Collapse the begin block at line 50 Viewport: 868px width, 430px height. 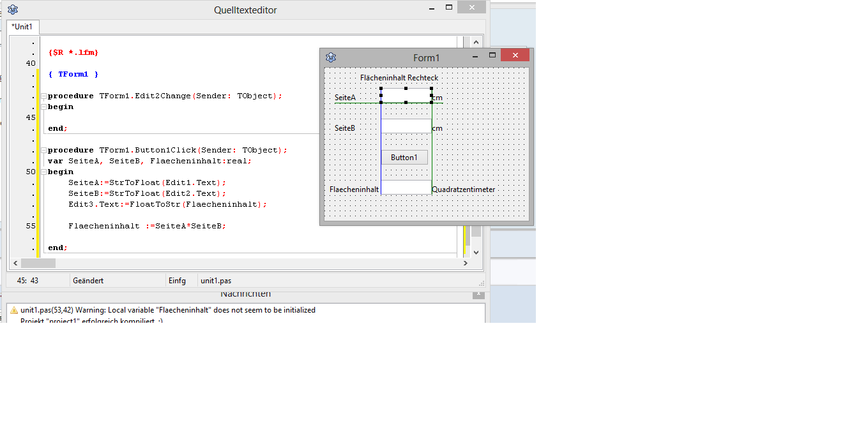[x=43, y=172]
